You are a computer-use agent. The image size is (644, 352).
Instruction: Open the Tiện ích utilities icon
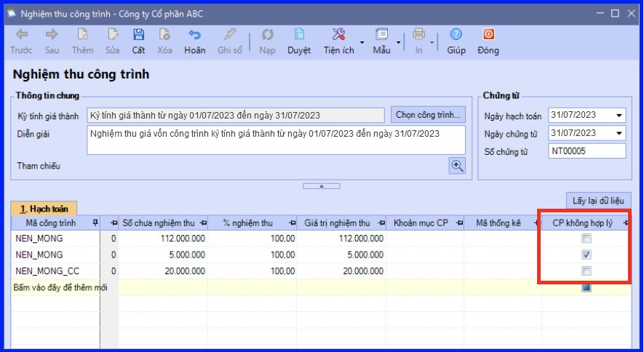coord(338,34)
